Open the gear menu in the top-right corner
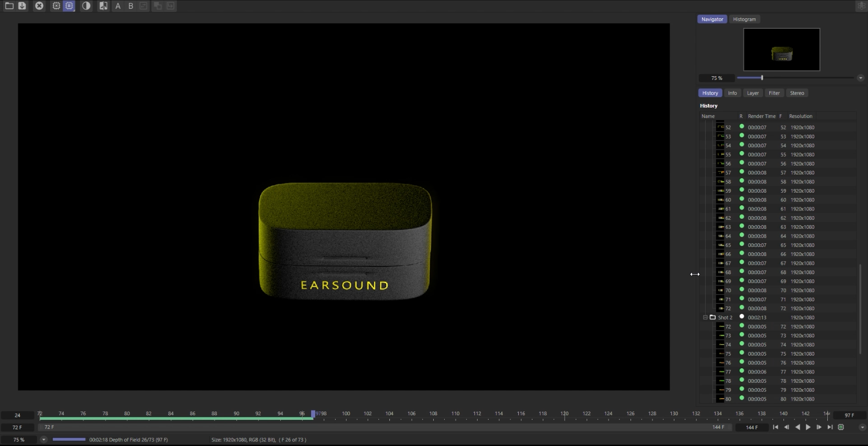 861,6
